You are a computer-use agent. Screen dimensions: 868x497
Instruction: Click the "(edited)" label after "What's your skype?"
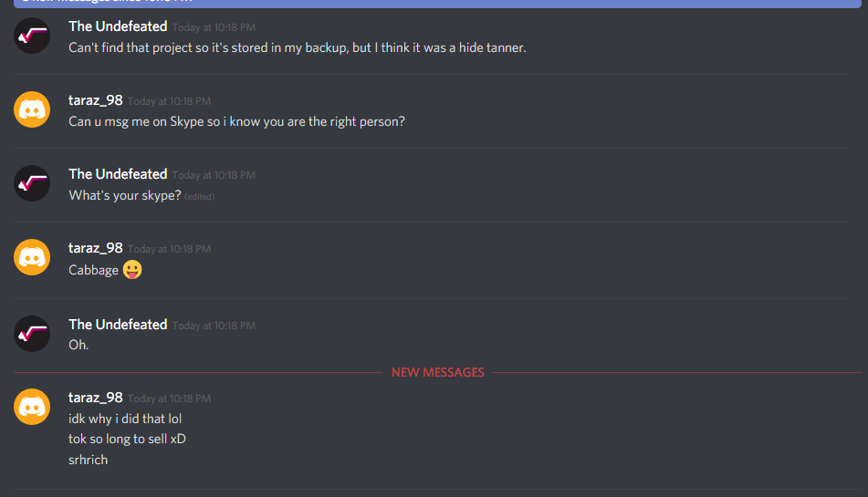[x=199, y=197]
